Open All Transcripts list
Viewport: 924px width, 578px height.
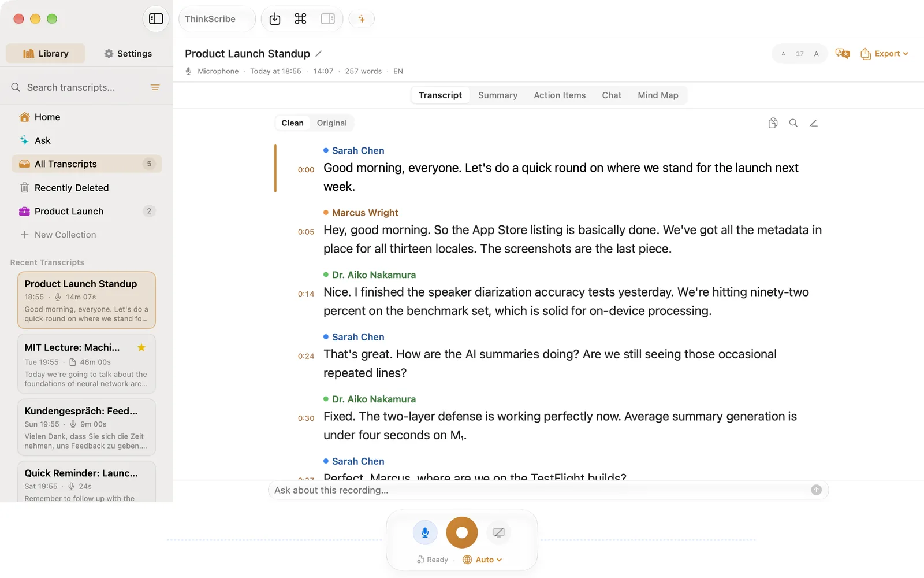[87, 164]
